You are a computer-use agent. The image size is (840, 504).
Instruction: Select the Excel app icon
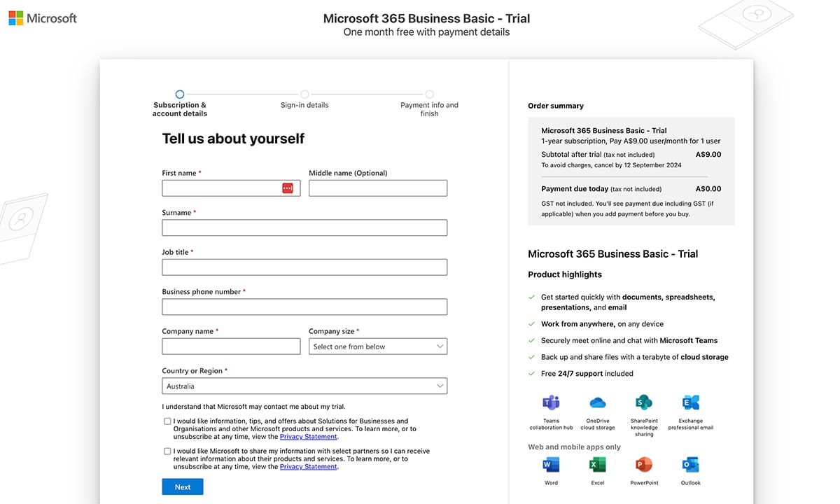pyautogui.click(x=597, y=463)
